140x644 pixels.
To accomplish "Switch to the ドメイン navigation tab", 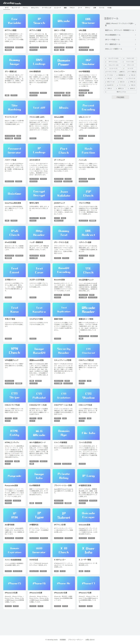I will 25,8.
